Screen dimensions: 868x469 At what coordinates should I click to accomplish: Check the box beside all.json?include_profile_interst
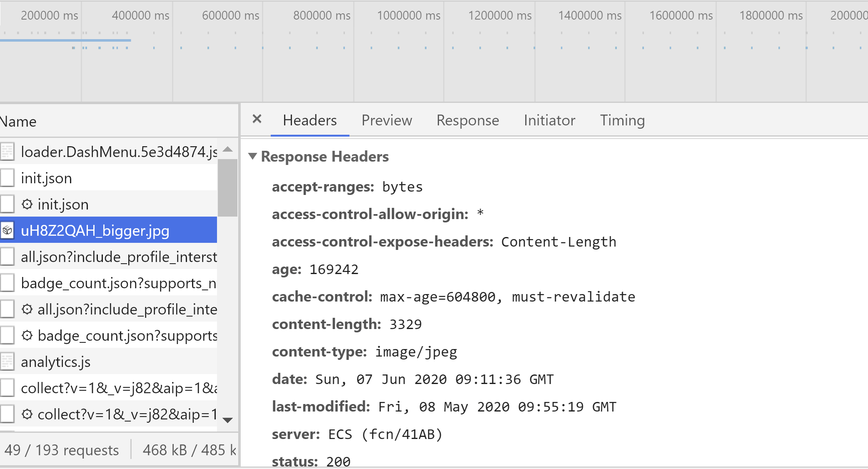pos(7,256)
